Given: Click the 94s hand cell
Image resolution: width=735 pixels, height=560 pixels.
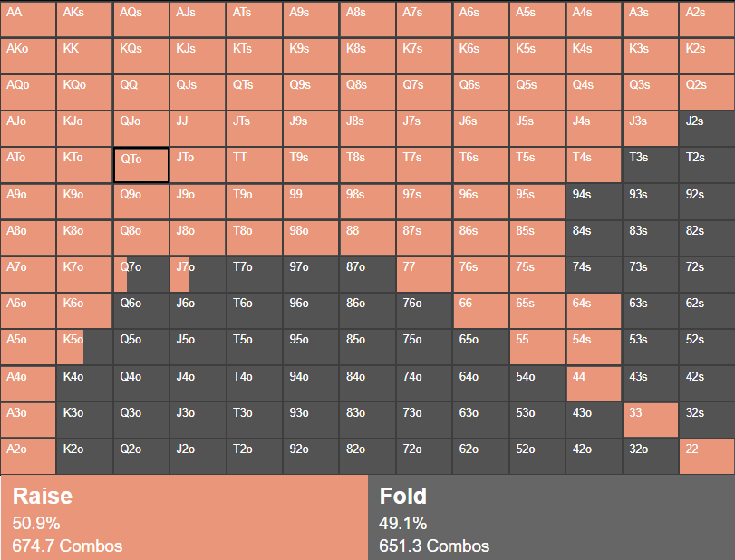Looking at the screenshot, I should click(x=594, y=201).
